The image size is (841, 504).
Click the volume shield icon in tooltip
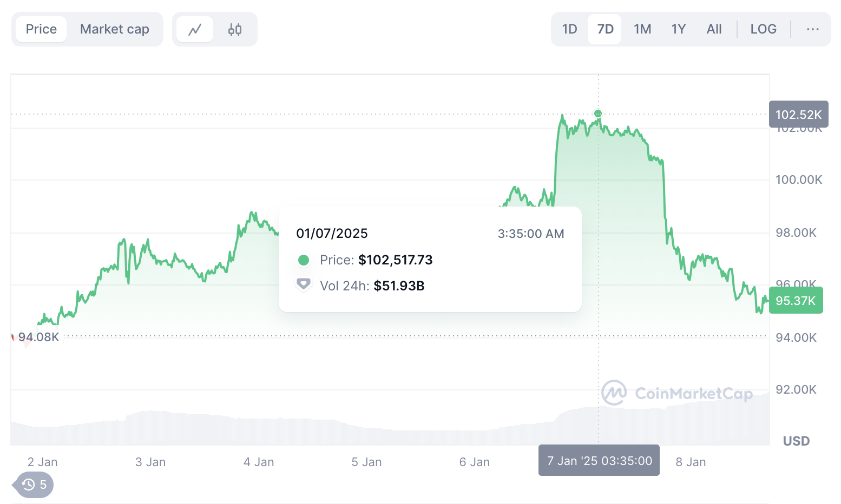pyautogui.click(x=304, y=284)
